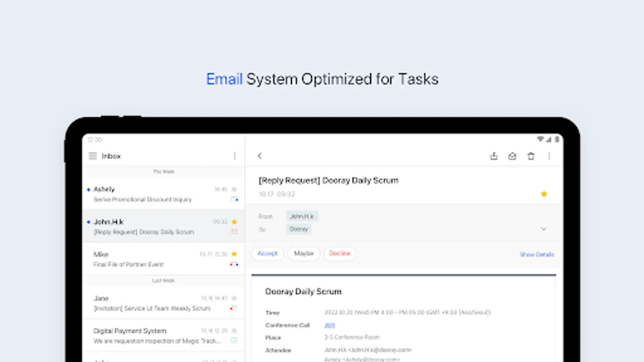Viewport: 644px width, 362px height.
Task: Click the Dooray recipient chip
Action: click(x=299, y=229)
